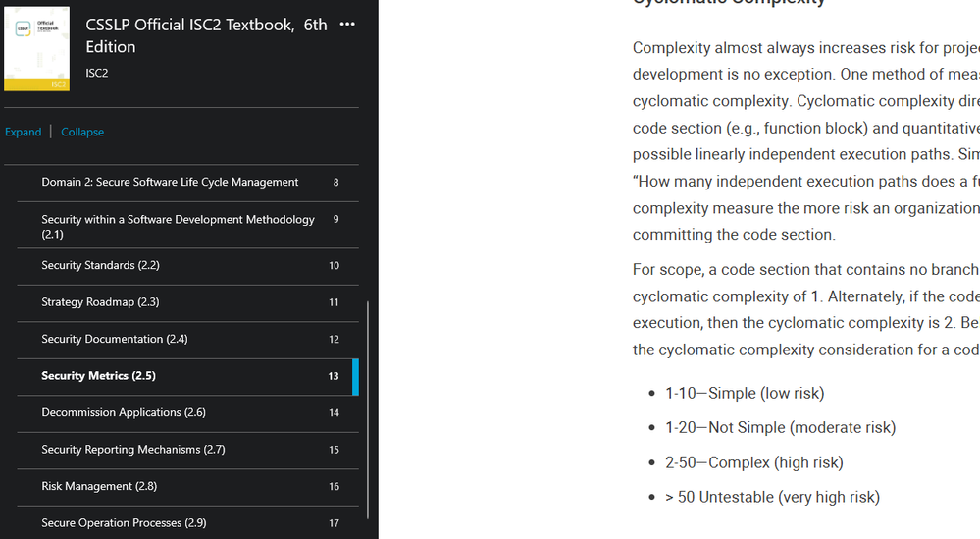Open Domain 2: Secure Software Life Cycle Management

(170, 182)
